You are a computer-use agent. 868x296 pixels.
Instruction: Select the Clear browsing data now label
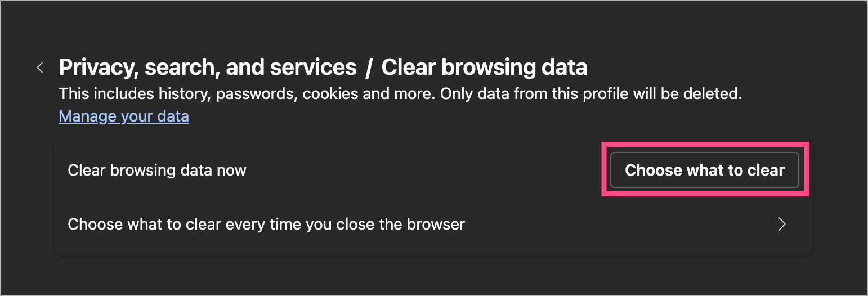(x=157, y=170)
